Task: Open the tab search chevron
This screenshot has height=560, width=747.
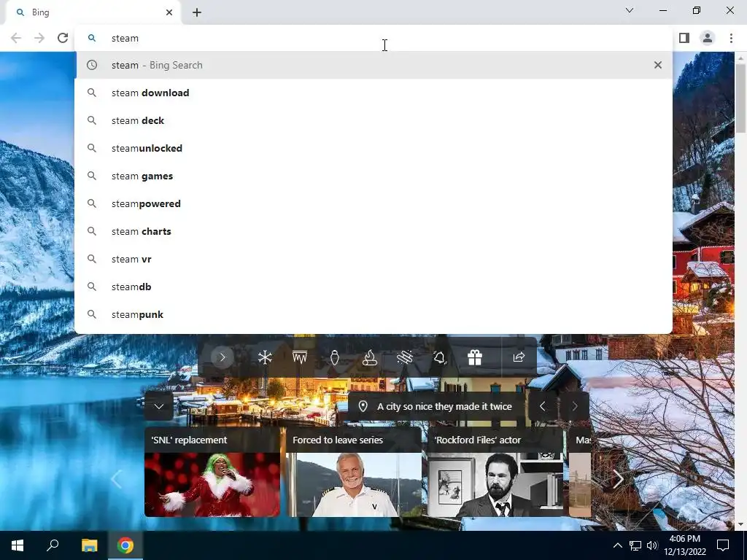Action: [630, 10]
